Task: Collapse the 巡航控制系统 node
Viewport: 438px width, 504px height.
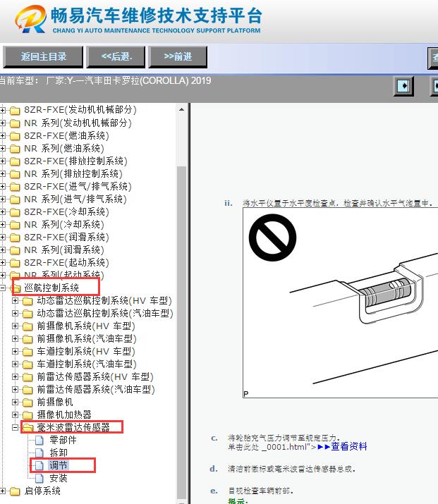Action: click(3, 288)
